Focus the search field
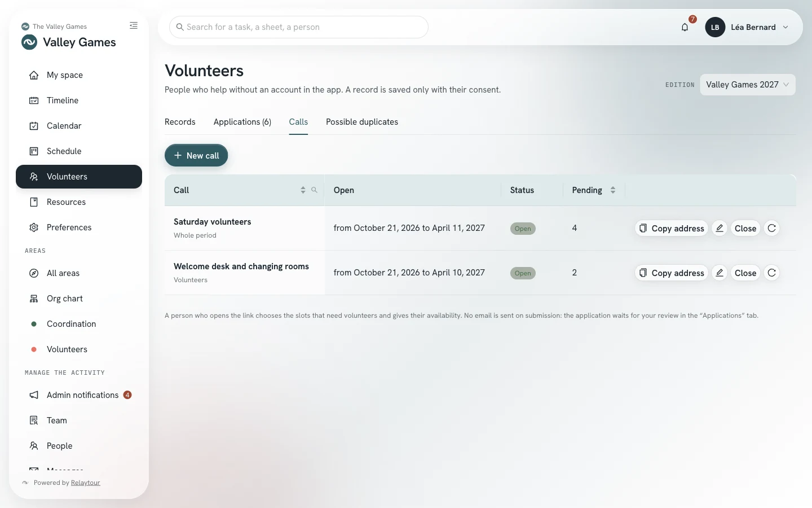812x508 pixels. coord(299,27)
